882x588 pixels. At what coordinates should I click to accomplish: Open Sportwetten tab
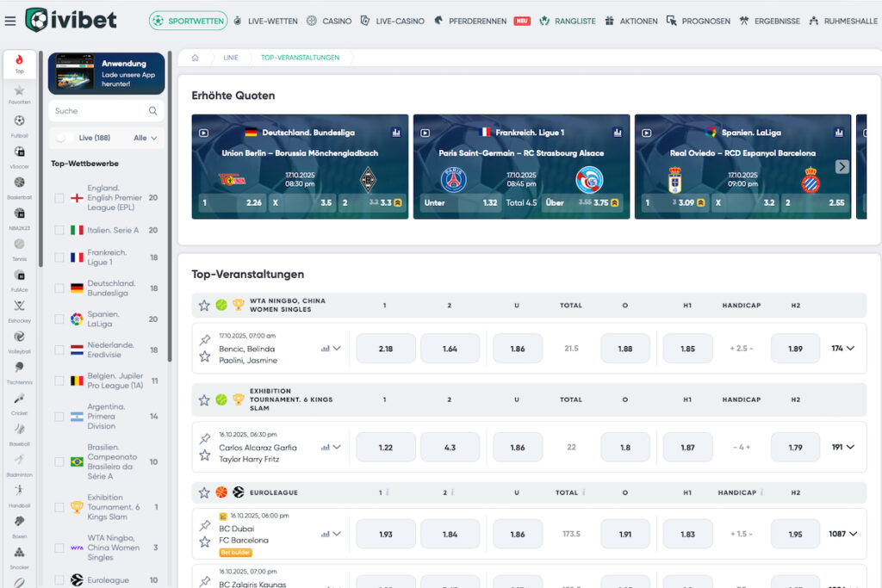click(189, 21)
